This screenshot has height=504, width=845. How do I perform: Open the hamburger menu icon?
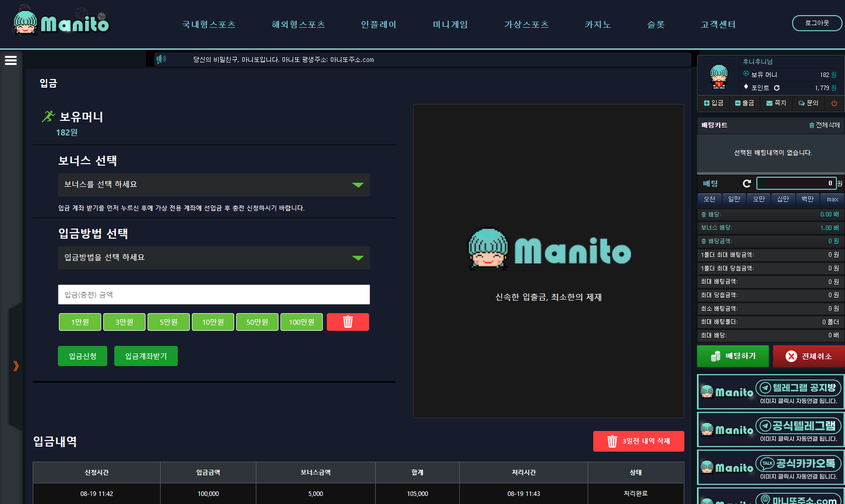[11, 60]
